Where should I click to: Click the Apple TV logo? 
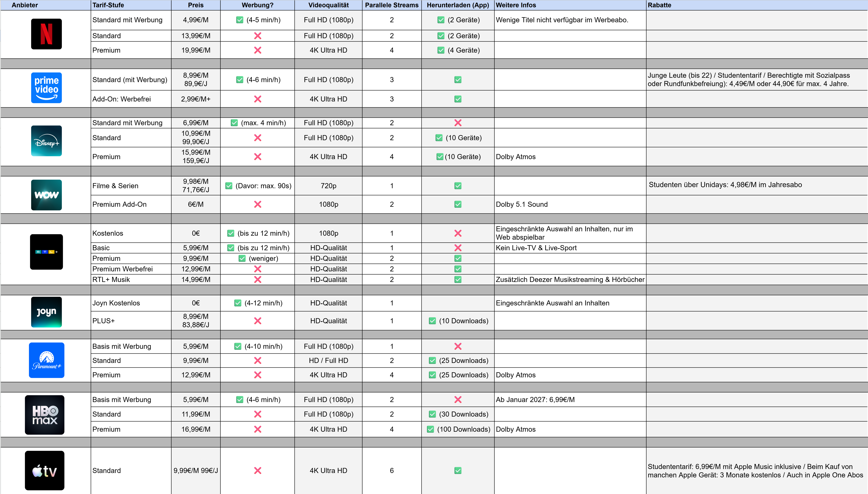(45, 471)
